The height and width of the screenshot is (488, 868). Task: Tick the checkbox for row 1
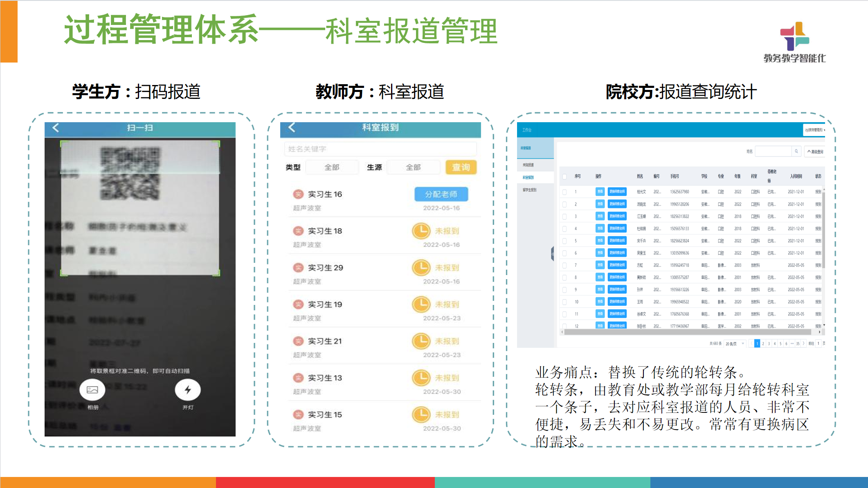564,192
